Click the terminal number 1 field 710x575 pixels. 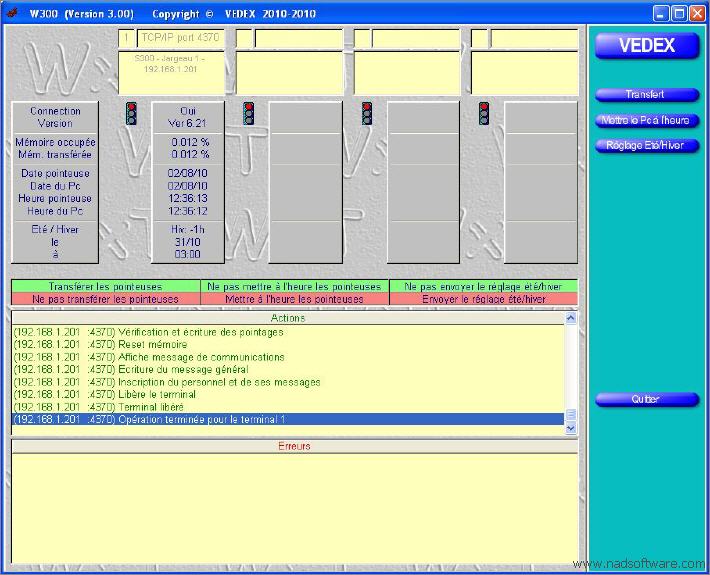[x=127, y=38]
